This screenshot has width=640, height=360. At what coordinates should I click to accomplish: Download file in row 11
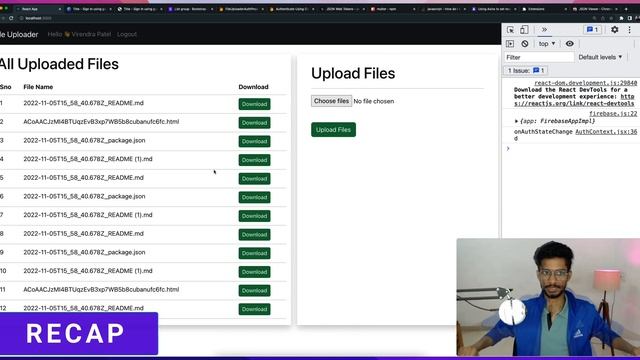[x=254, y=291]
